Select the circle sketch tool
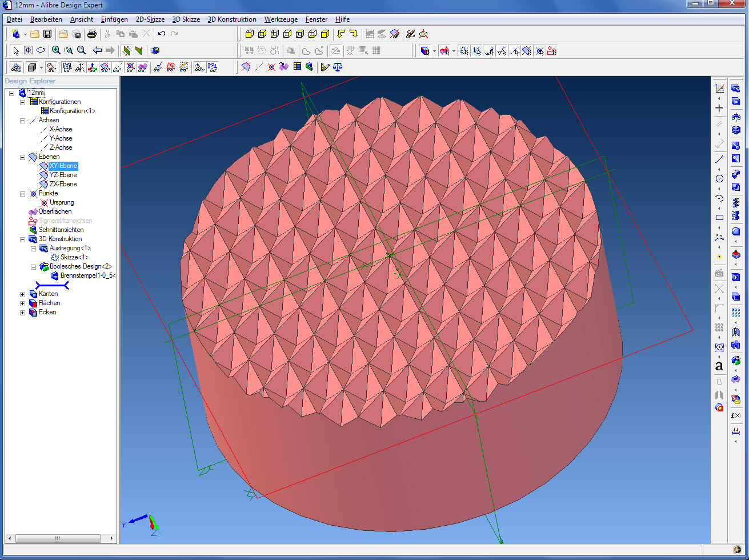Viewport: 749px width, 560px height. (719, 179)
